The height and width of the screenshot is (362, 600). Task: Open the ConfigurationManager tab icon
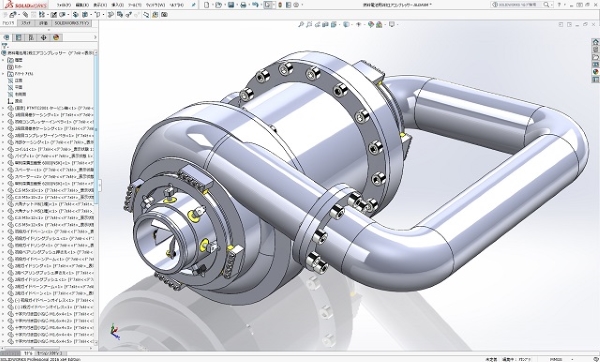click(31, 37)
